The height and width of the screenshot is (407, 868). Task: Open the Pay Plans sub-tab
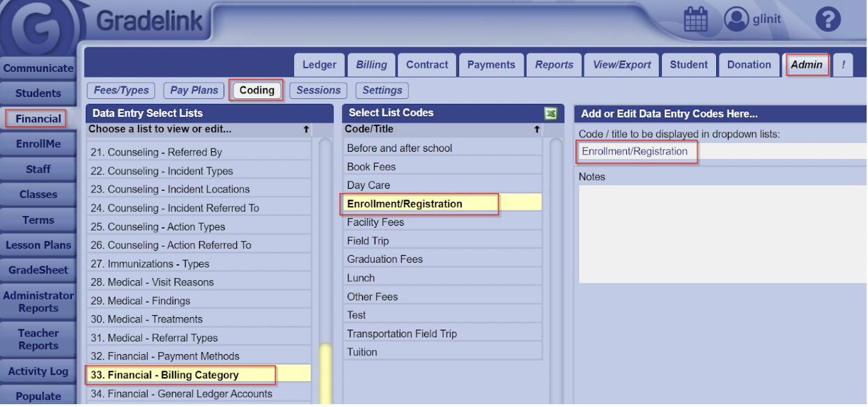194,90
